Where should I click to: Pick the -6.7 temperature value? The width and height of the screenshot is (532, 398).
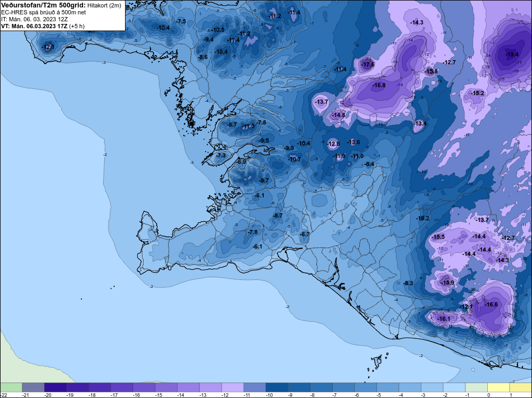click(305, 234)
